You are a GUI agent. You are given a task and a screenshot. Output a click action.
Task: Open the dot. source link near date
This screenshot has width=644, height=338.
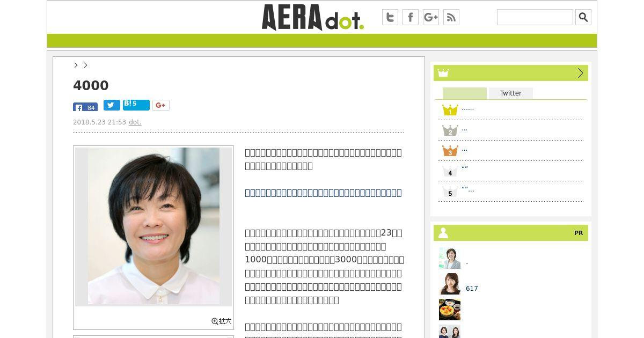[135, 122]
